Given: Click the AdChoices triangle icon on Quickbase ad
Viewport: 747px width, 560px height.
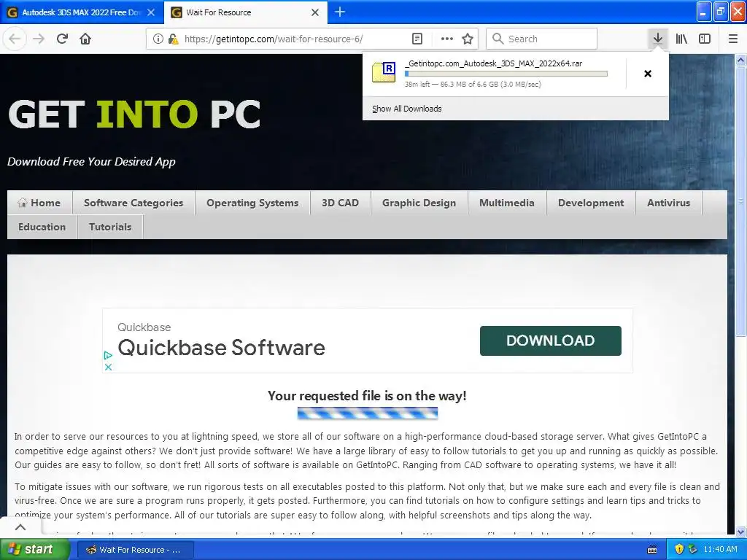Looking at the screenshot, I should (x=108, y=355).
